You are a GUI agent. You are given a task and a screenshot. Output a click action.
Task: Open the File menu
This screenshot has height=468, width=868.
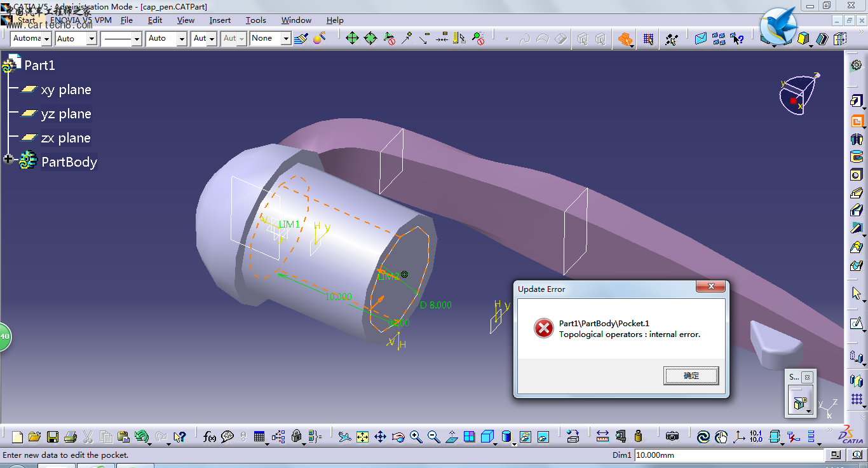click(x=126, y=20)
